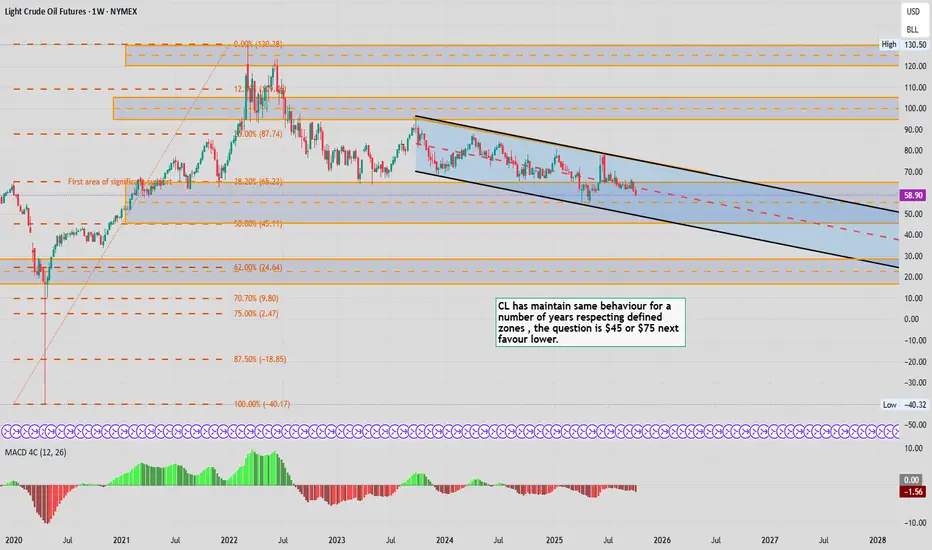Click the 100.00 price scale label

[915, 108]
